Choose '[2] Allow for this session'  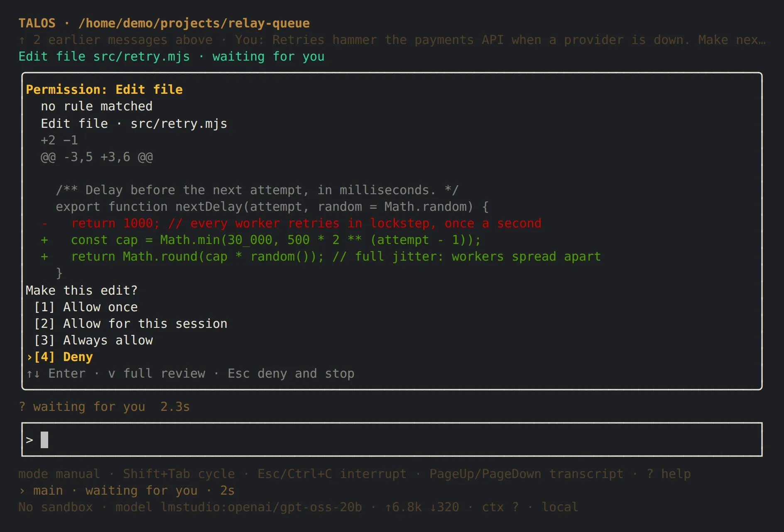click(131, 324)
